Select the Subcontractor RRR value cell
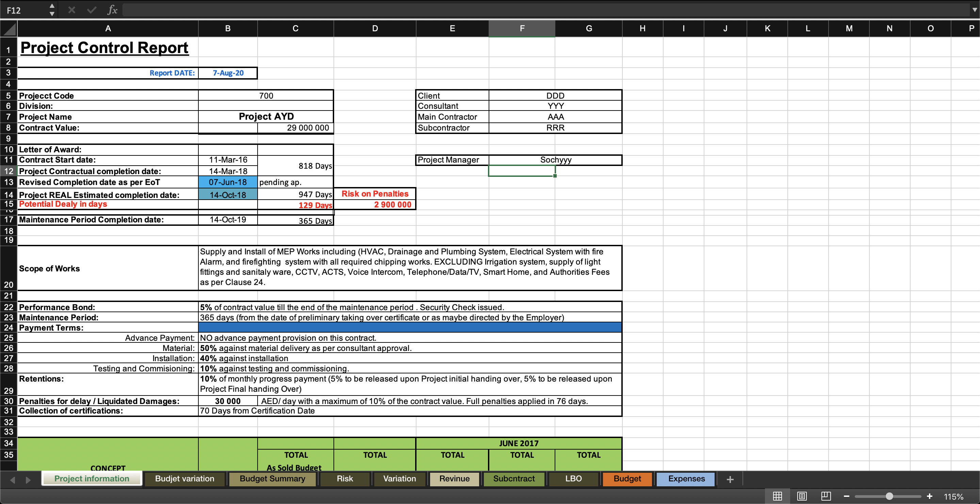980x504 pixels. pos(555,128)
